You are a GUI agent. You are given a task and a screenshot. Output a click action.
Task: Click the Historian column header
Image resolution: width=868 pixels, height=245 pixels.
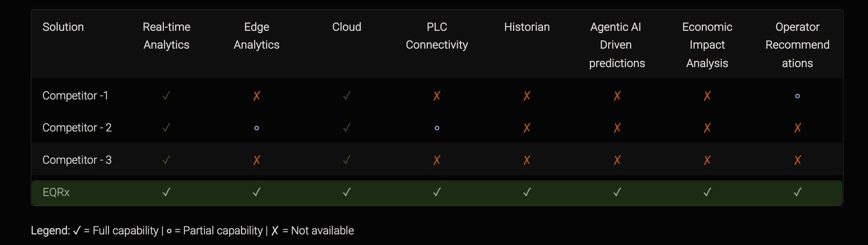coord(527,27)
